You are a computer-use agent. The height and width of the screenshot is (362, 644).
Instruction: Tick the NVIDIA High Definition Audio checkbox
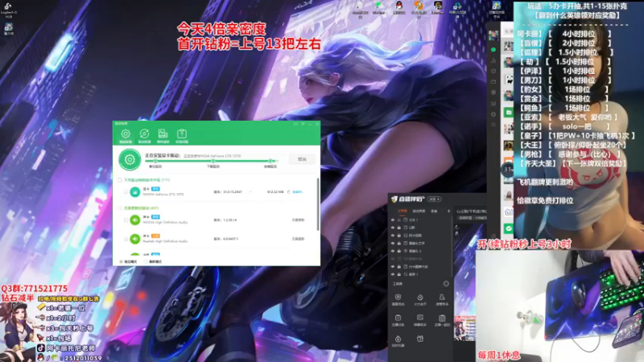[x=126, y=220]
